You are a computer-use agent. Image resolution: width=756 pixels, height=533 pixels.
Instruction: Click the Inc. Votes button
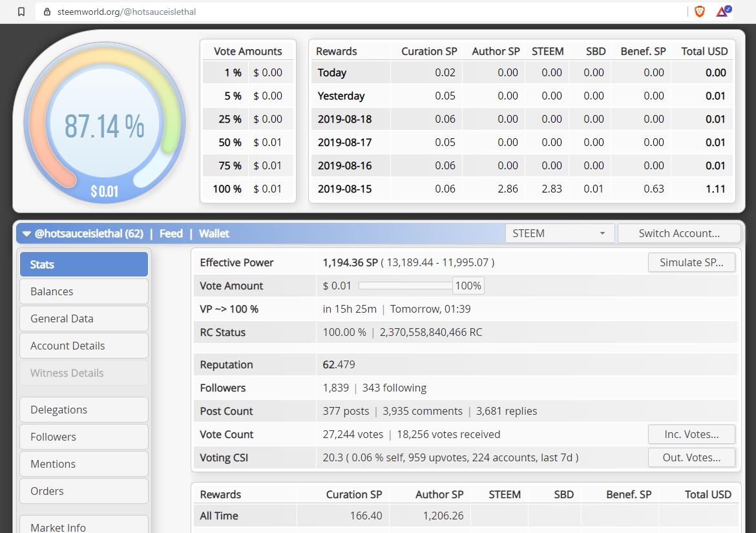(691, 434)
